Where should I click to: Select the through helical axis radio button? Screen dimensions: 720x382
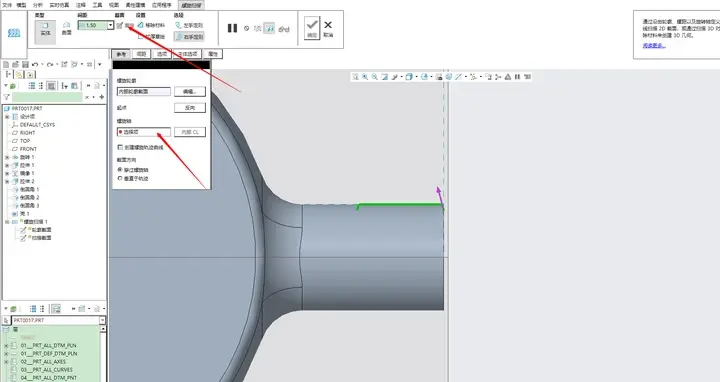click(x=120, y=169)
